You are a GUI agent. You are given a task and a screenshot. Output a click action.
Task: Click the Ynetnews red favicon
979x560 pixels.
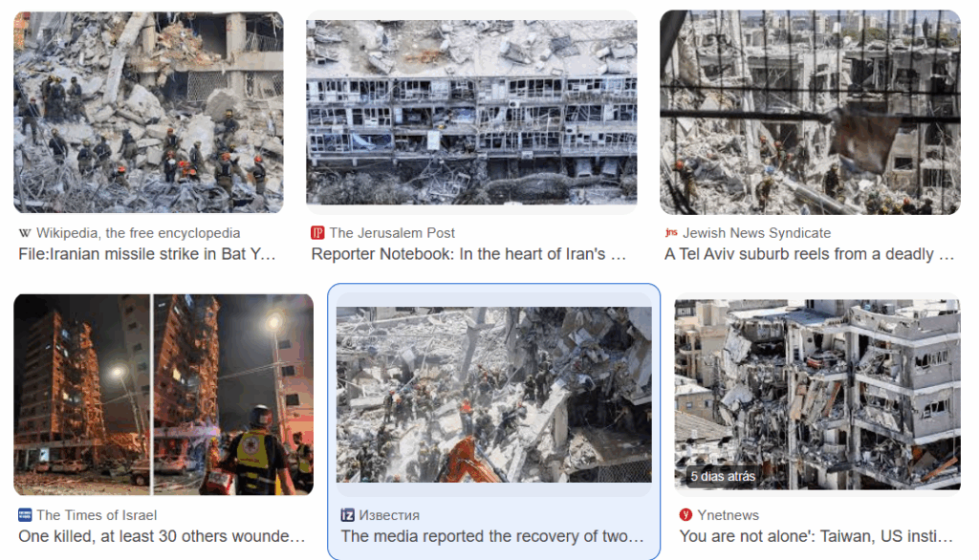click(685, 514)
